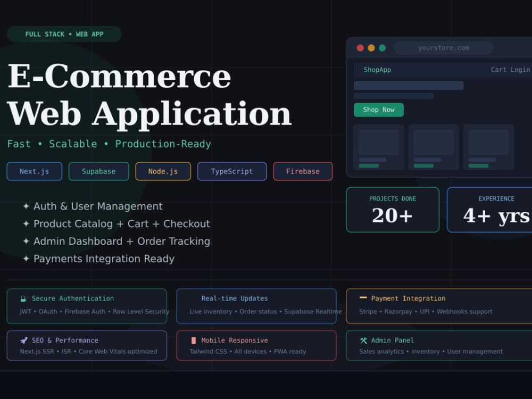Click the middle product card thumbnail
This screenshot has width=532, height=399.
[434, 142]
